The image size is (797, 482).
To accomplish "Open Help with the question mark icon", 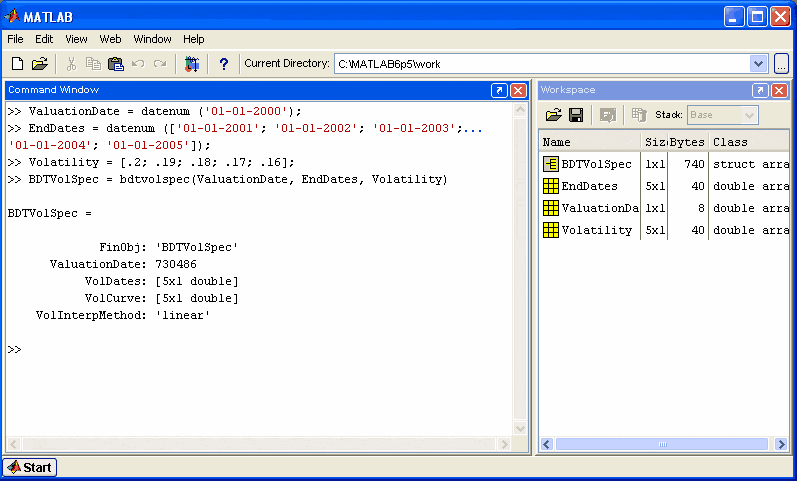I will click(224, 64).
